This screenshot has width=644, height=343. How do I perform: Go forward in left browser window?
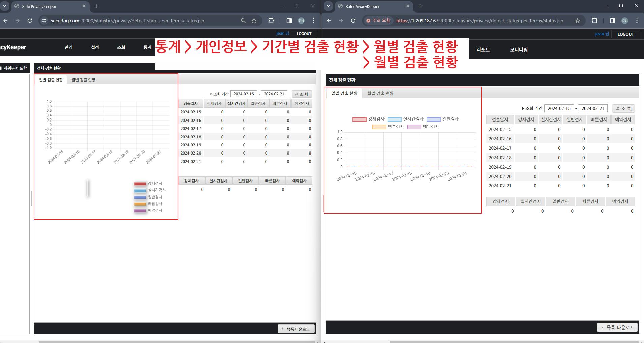pos(17,21)
